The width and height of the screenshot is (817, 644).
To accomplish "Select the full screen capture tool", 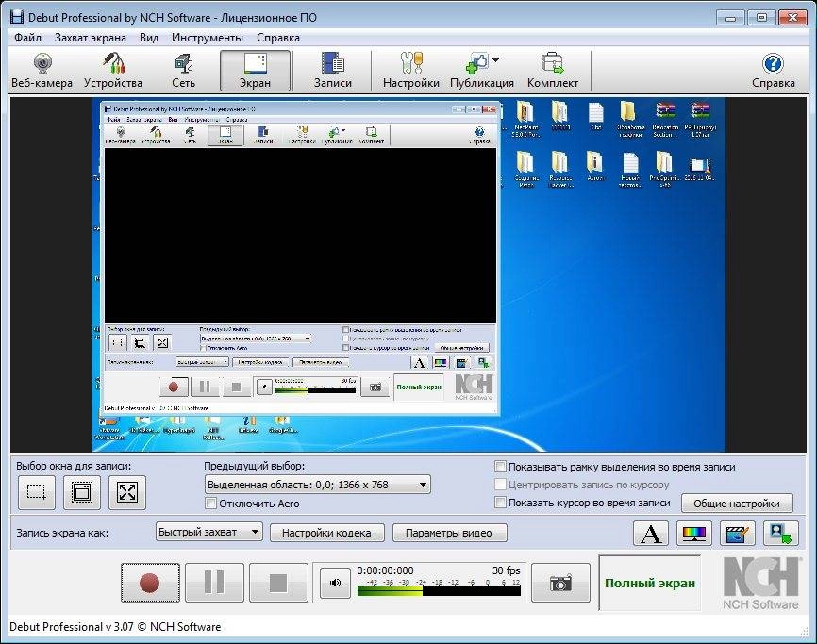I will pyautogui.click(x=127, y=492).
